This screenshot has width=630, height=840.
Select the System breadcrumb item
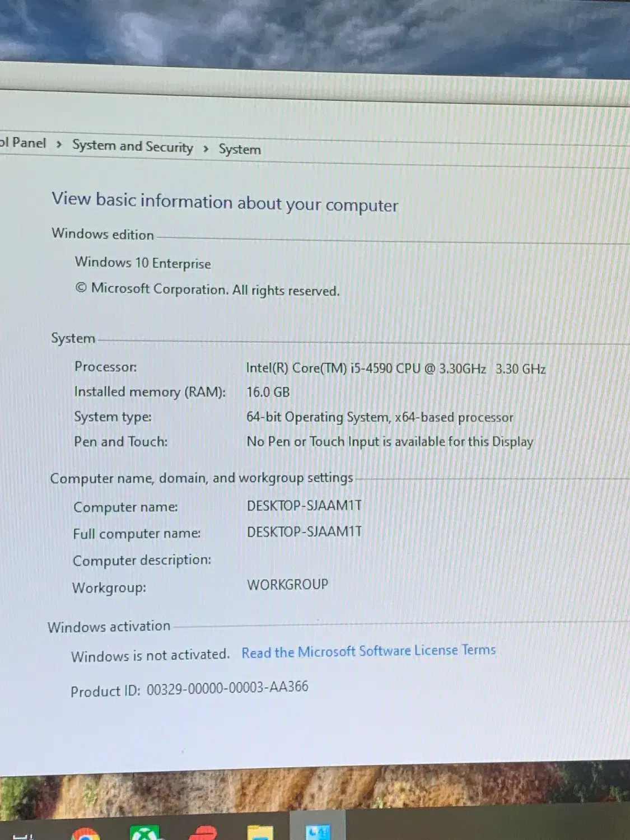tap(240, 150)
